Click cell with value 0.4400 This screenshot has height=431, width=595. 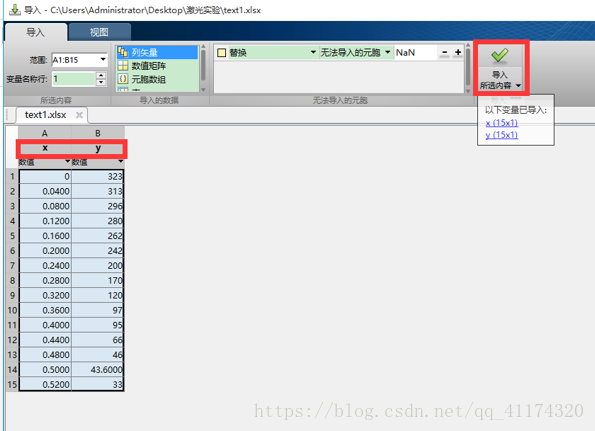point(45,340)
